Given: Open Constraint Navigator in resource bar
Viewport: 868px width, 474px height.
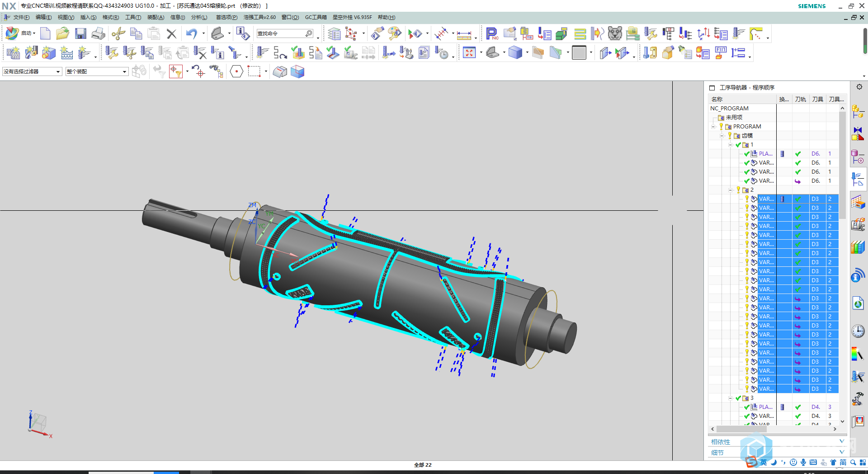Looking at the screenshot, I should tap(858, 134).
